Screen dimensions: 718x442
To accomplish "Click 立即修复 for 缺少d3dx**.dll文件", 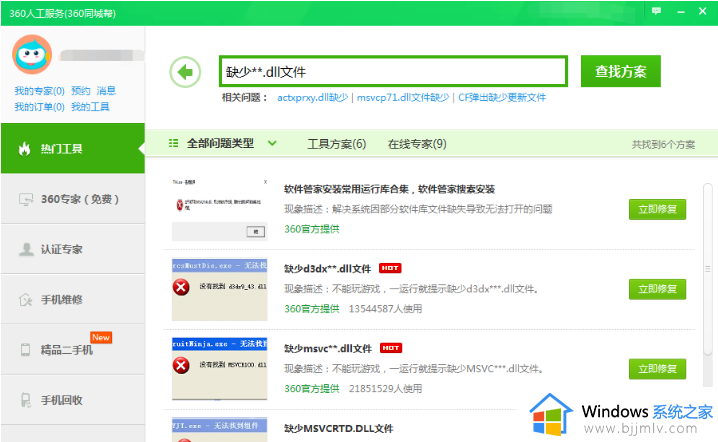I will (x=657, y=289).
